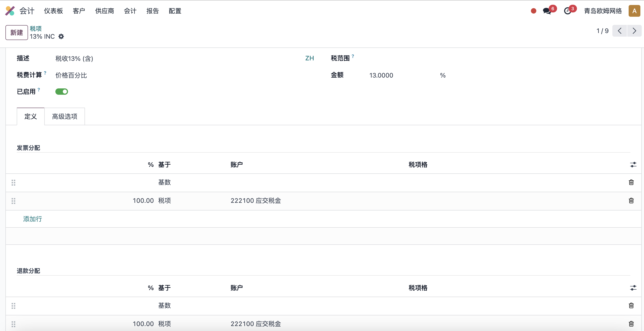Click 添加行 under 发票分配
This screenshot has height=331, width=644.
pos(33,219)
